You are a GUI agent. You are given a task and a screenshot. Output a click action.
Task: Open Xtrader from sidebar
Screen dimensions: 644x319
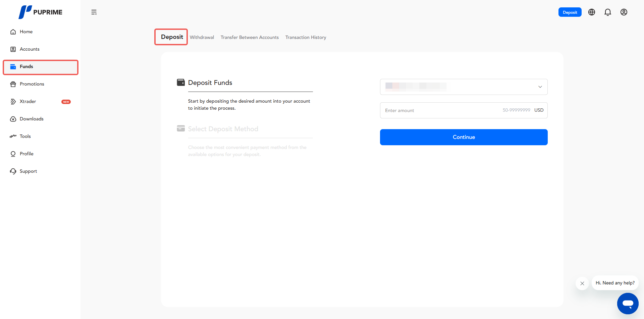(x=28, y=102)
